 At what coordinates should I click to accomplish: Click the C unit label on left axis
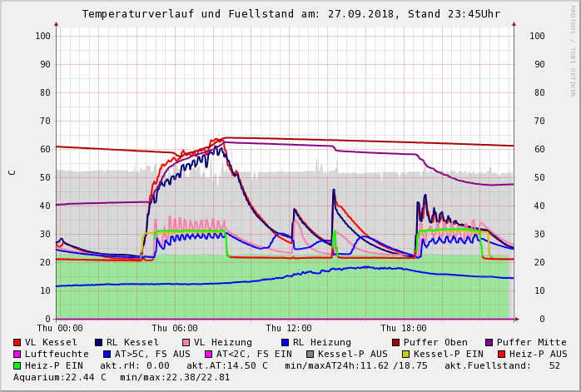[x=12, y=172]
